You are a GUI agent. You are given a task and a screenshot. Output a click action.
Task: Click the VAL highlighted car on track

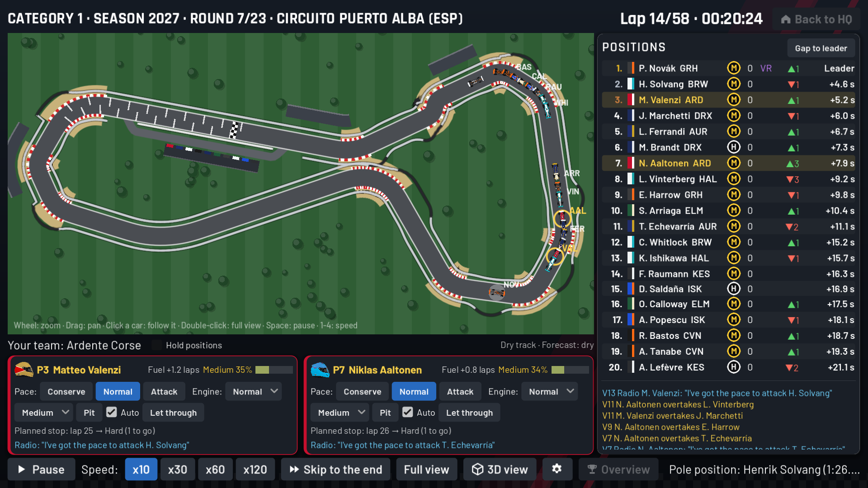(555, 256)
